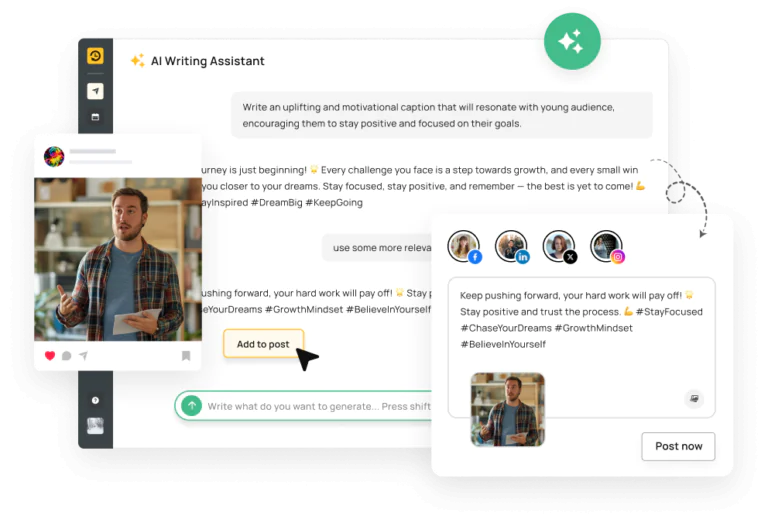Click the help question mark sidebar icon

pos(96,400)
